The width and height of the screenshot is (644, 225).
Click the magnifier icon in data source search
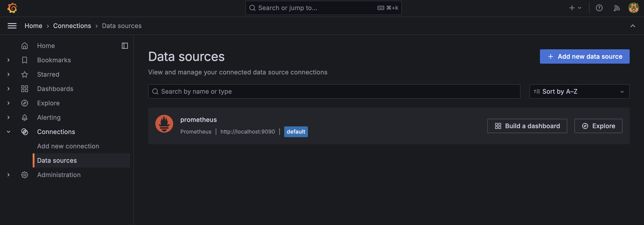pyautogui.click(x=155, y=91)
